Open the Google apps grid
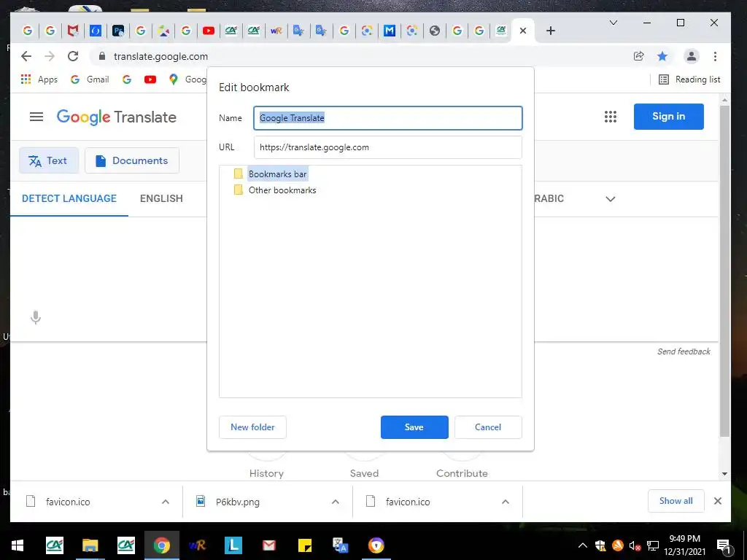 pos(611,117)
